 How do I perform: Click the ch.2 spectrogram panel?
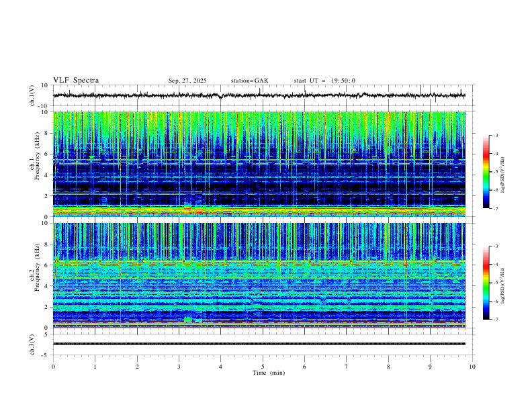tap(259, 275)
